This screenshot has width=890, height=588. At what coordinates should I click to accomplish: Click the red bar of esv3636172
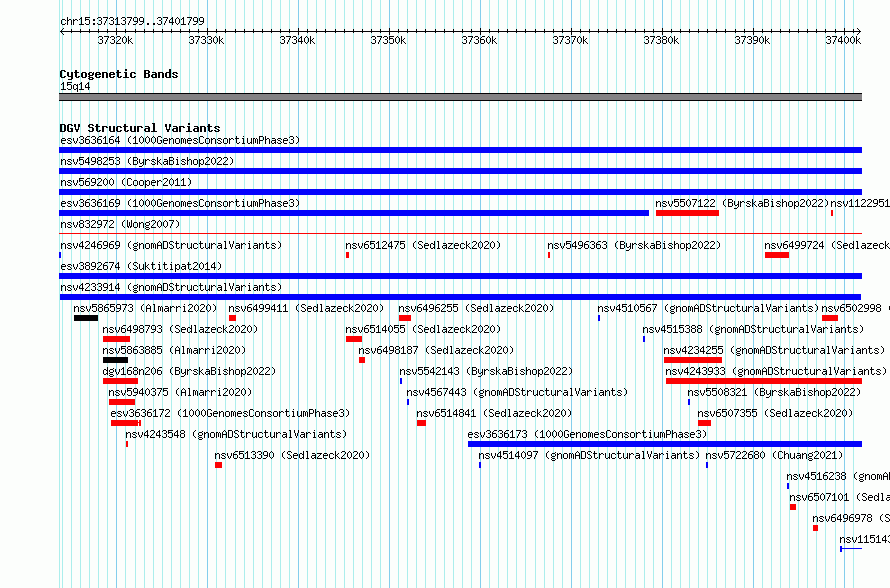coord(126,423)
